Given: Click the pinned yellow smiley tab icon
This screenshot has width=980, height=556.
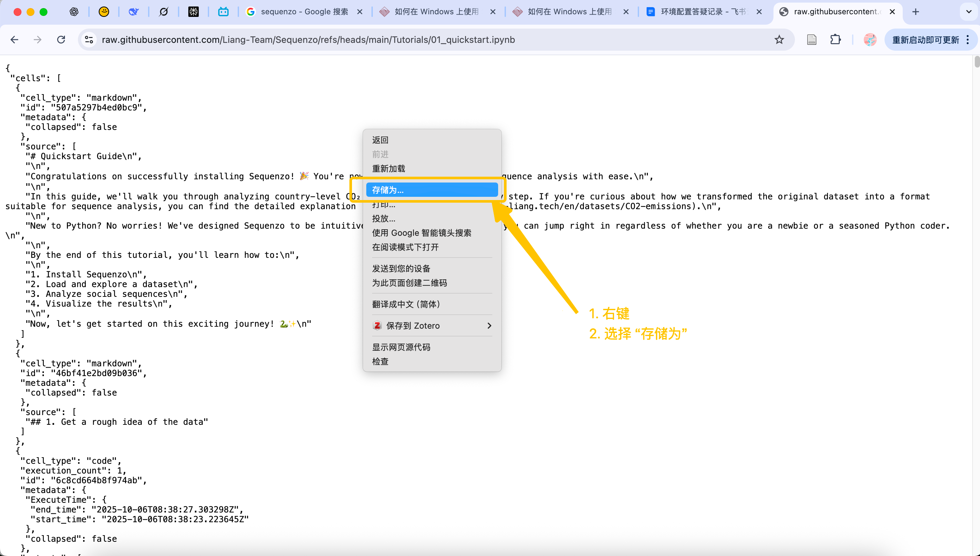Looking at the screenshot, I should 104,12.
